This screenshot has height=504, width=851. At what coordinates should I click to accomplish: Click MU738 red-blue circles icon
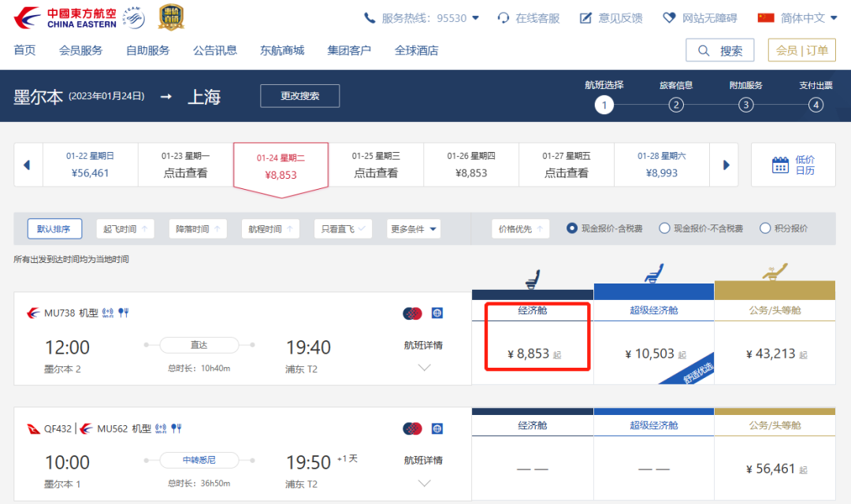click(412, 313)
